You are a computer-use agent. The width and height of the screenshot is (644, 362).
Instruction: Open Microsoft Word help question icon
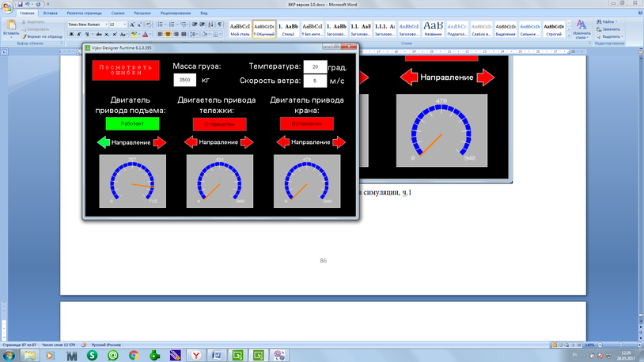[x=640, y=13]
